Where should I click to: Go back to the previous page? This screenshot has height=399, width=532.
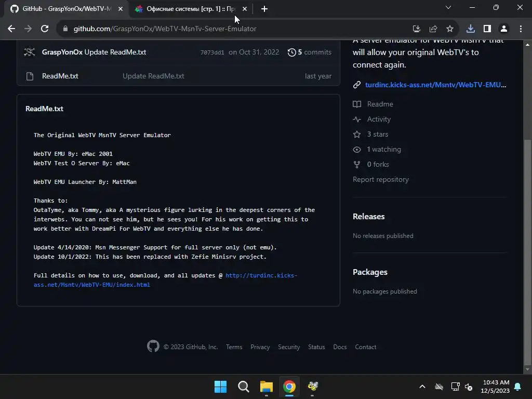click(11, 29)
